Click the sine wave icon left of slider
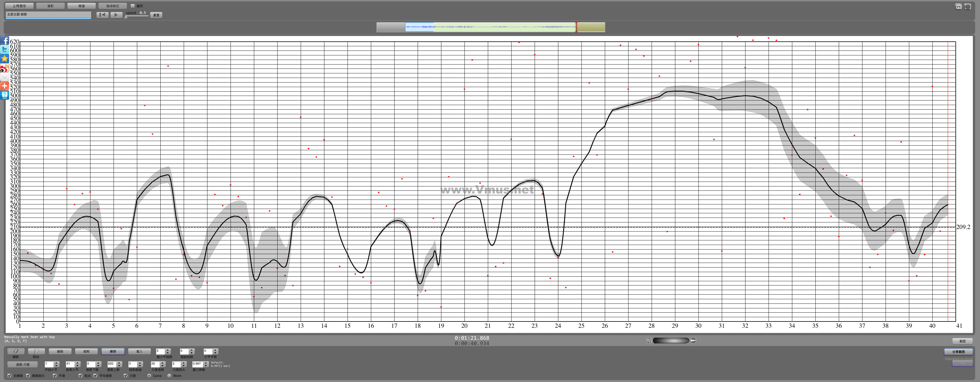 [649, 341]
